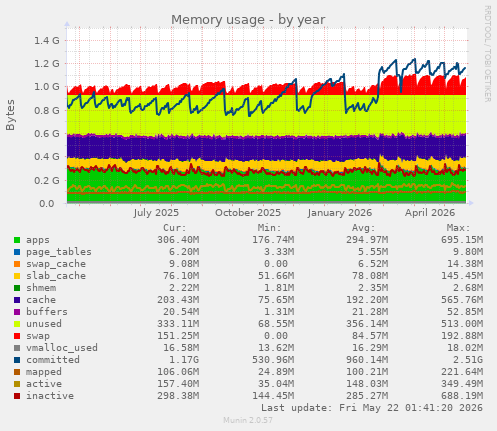Click the July 2025 axis label

coord(156,213)
